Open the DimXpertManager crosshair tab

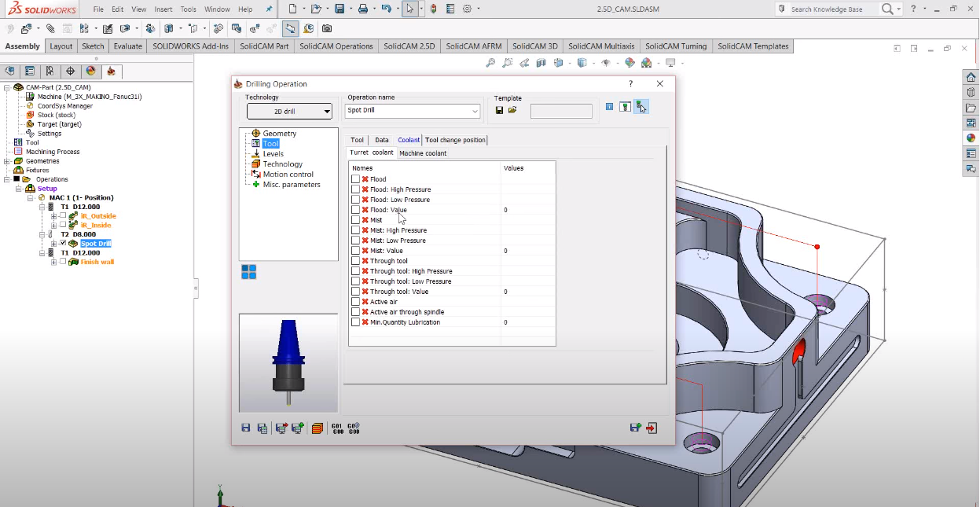[x=71, y=71]
